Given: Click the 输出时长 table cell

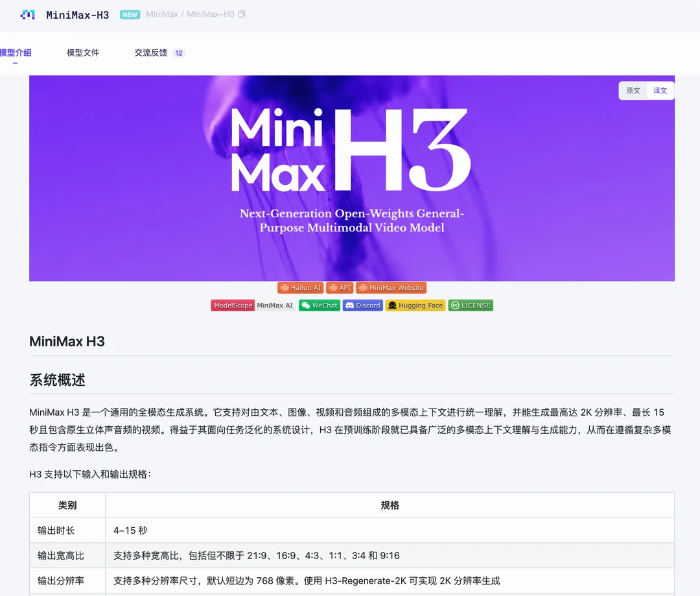Looking at the screenshot, I should click(67, 530).
